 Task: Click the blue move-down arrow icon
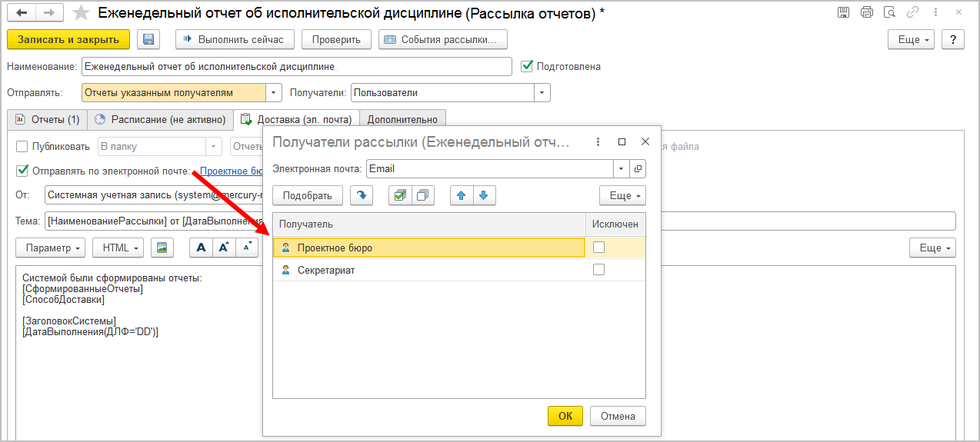[x=483, y=195]
